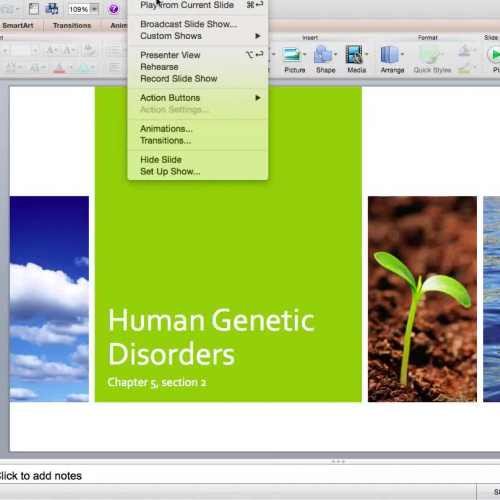
Task: Select the green seedling picture
Action: point(422,299)
